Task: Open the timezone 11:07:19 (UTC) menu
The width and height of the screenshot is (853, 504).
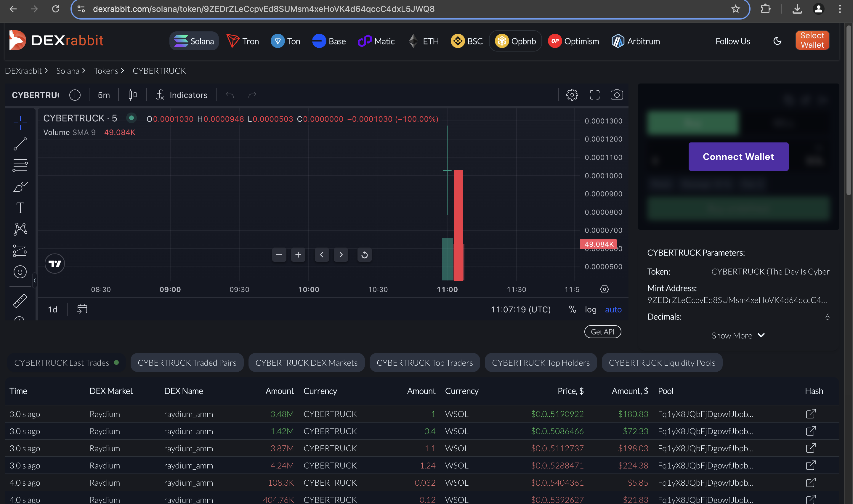Action: pyautogui.click(x=520, y=309)
